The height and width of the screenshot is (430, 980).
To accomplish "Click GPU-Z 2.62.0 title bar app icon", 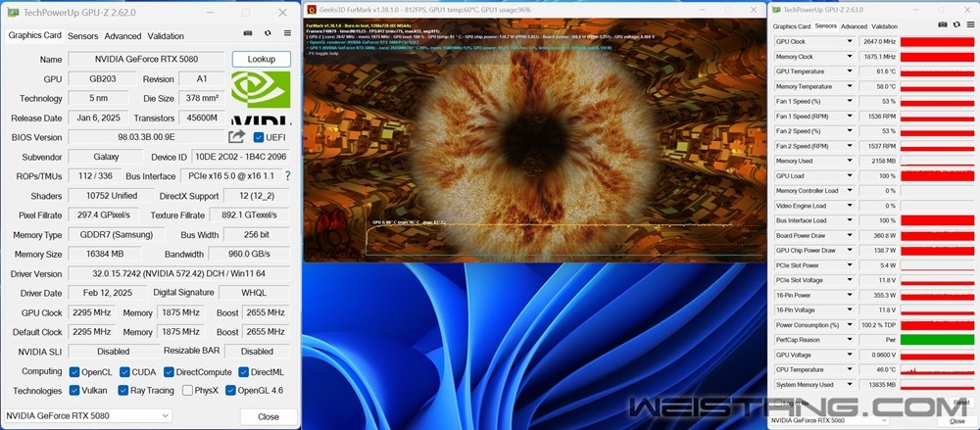I will 12,13.
